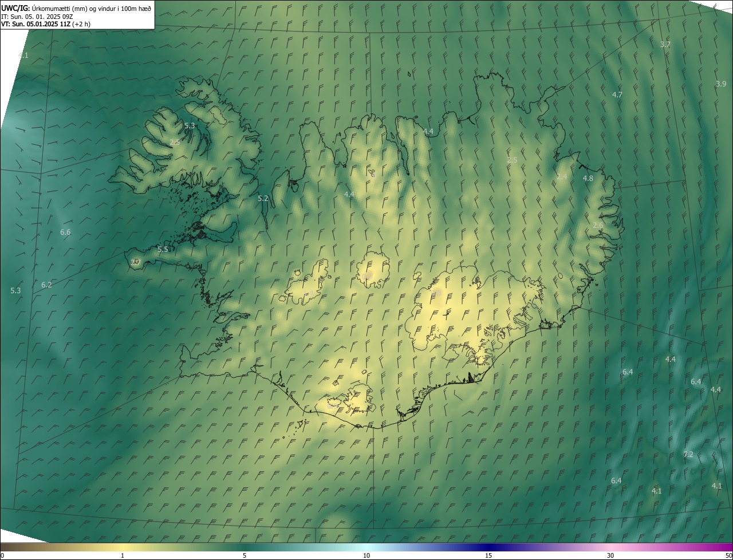
Task: Click the "3.7" value label on the map
Action: (x=665, y=44)
